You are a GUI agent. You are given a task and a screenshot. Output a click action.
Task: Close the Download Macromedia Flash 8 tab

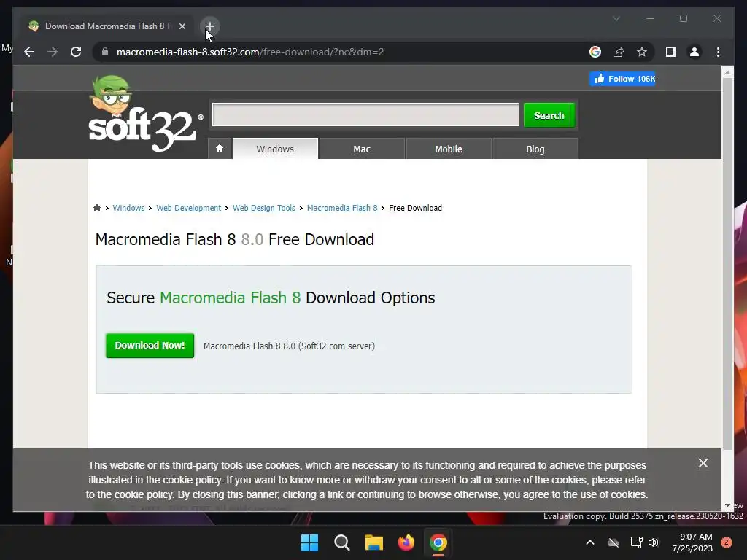click(182, 26)
